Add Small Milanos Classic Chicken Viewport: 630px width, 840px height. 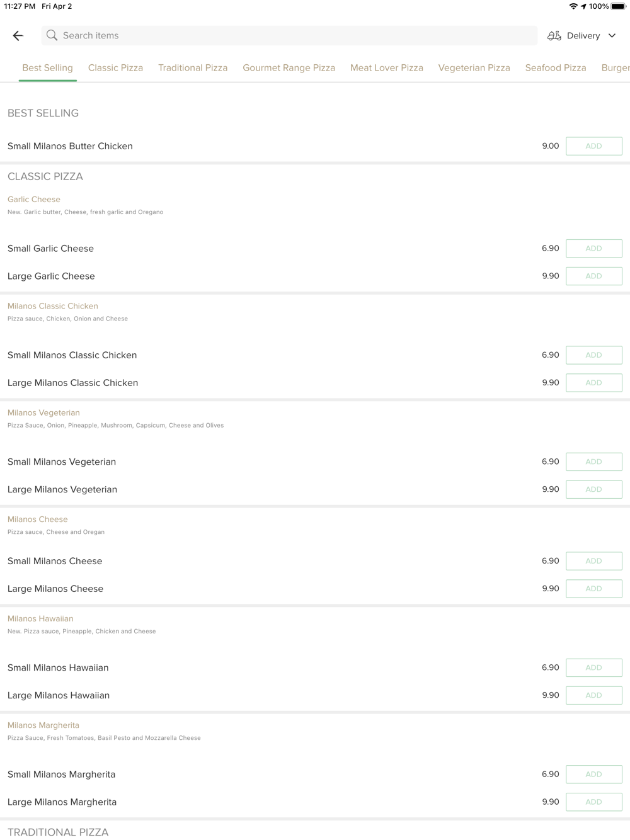(x=594, y=355)
